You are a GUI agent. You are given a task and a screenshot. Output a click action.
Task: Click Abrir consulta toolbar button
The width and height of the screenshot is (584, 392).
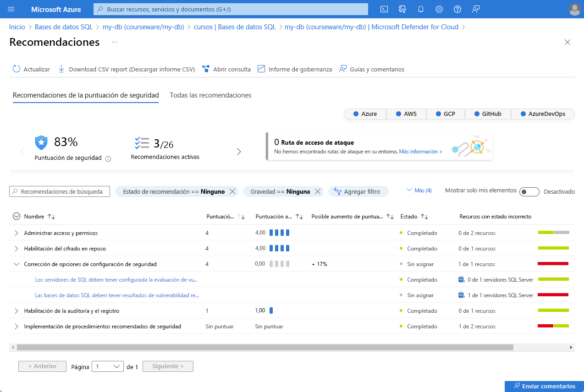click(x=226, y=69)
